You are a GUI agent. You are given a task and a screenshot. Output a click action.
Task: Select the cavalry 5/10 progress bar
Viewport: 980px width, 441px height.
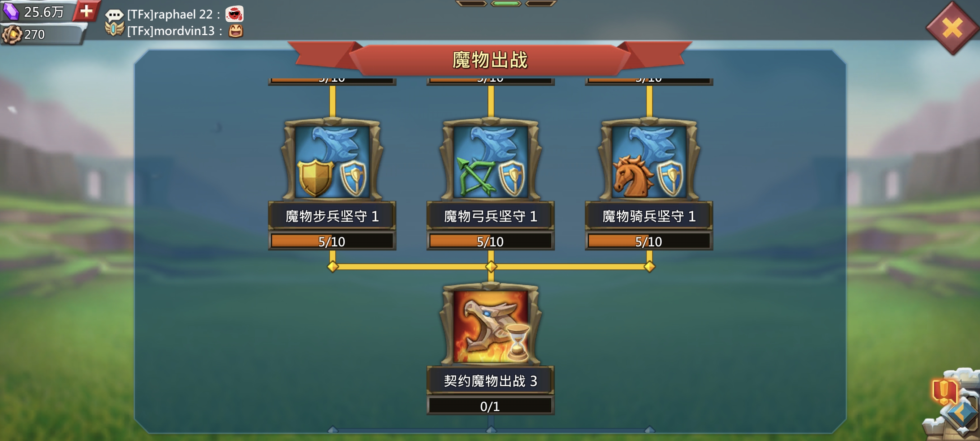[649, 241]
